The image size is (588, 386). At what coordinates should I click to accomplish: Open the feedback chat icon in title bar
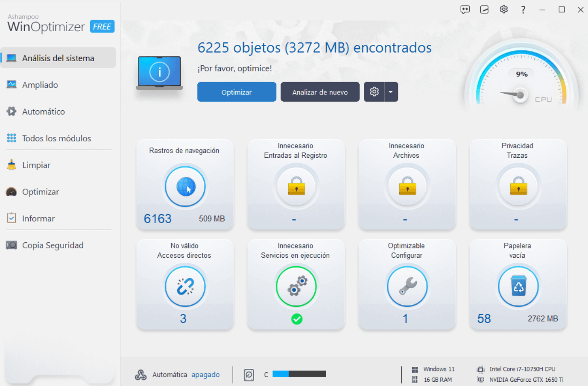point(465,9)
